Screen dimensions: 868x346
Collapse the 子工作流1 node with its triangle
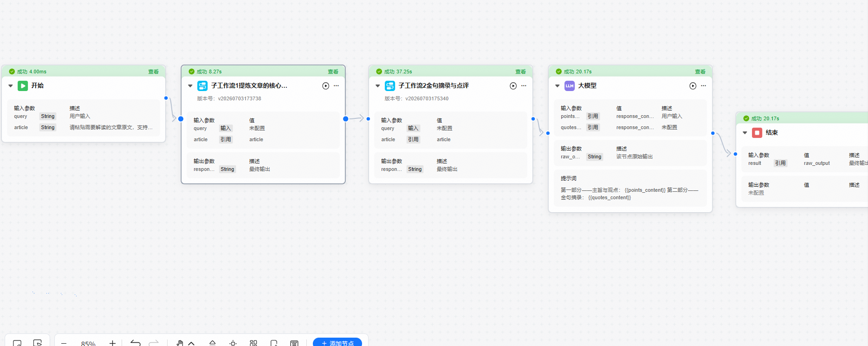click(x=190, y=86)
